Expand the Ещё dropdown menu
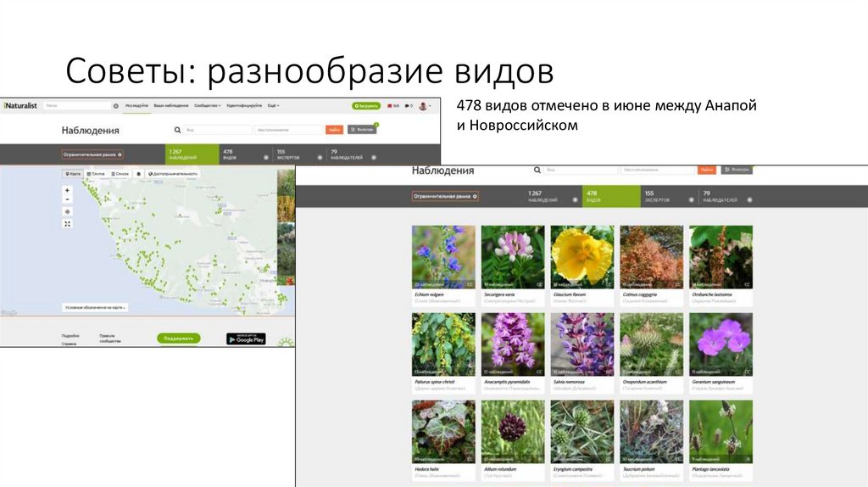Screen dimensions: 868x487 274,105
